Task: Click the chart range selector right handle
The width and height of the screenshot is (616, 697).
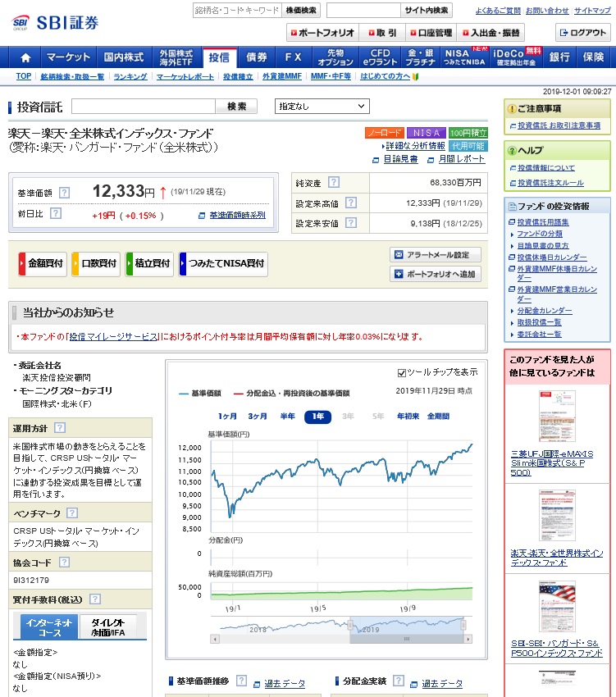Action: pos(463,626)
